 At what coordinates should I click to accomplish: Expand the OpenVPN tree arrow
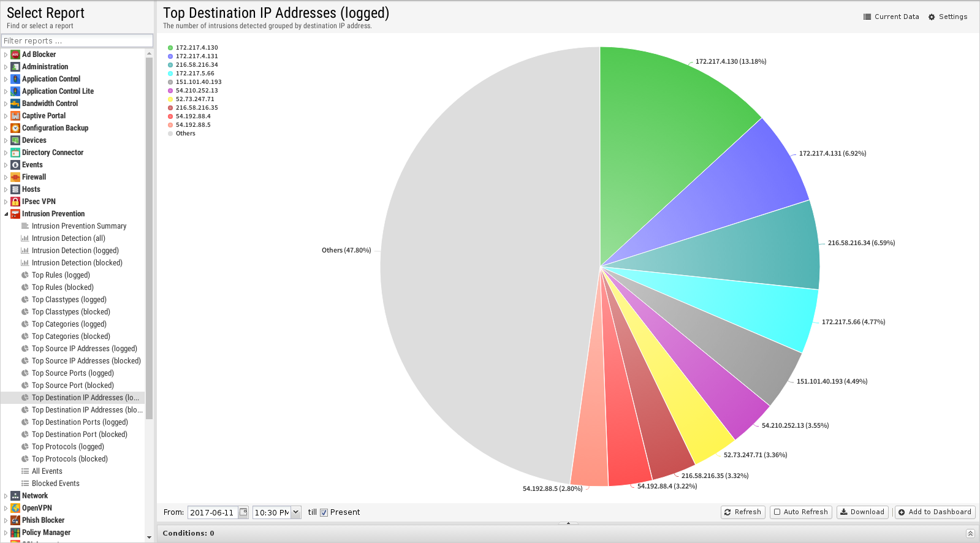point(6,508)
